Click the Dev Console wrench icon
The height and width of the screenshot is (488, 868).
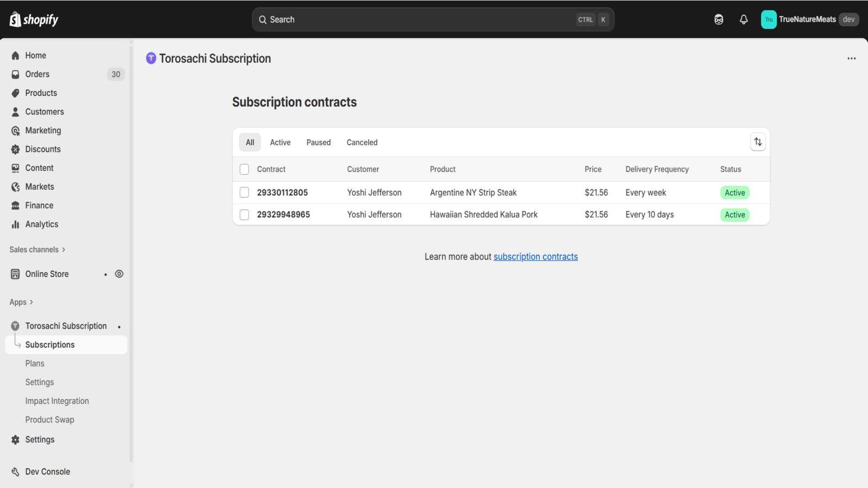click(15, 472)
